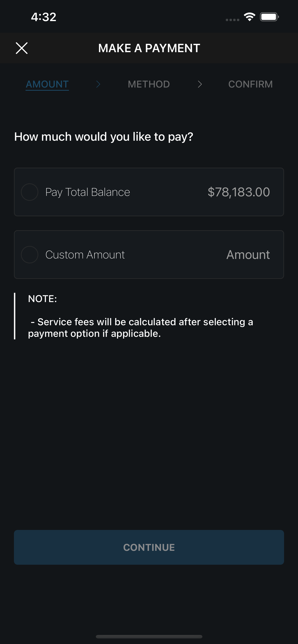This screenshot has height=644, width=298.
Task: Select the Pay Total Balance radio button
Action: [29, 192]
